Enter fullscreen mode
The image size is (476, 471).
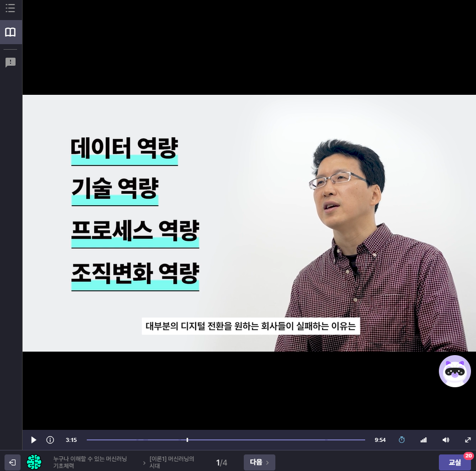point(468,440)
